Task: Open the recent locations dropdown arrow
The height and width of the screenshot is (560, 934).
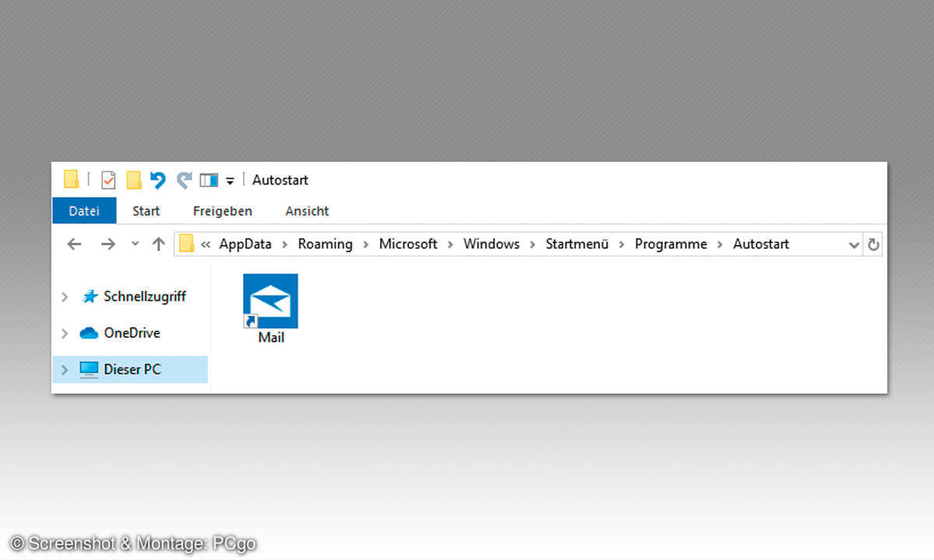Action: click(135, 244)
